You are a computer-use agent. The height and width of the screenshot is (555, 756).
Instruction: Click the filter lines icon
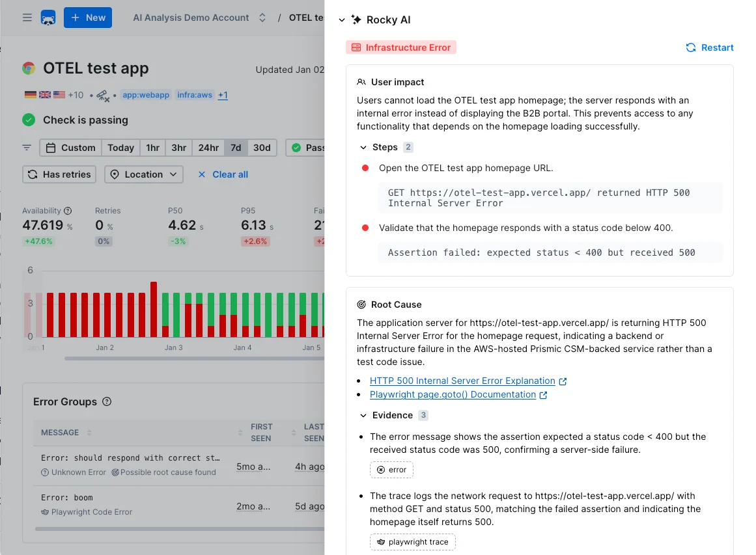27,148
